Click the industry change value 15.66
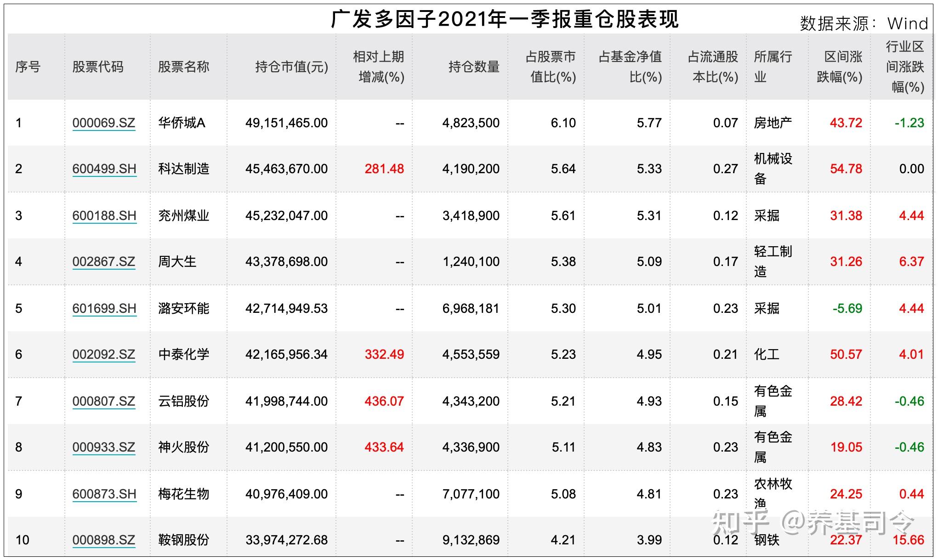The width and height of the screenshot is (938, 560). 909,540
